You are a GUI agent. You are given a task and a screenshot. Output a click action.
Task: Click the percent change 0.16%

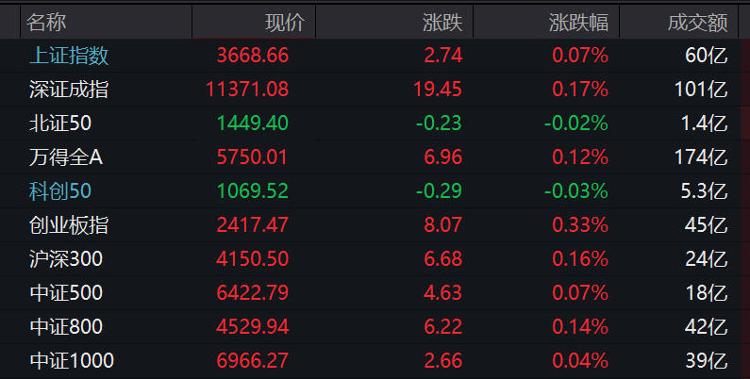(580, 259)
